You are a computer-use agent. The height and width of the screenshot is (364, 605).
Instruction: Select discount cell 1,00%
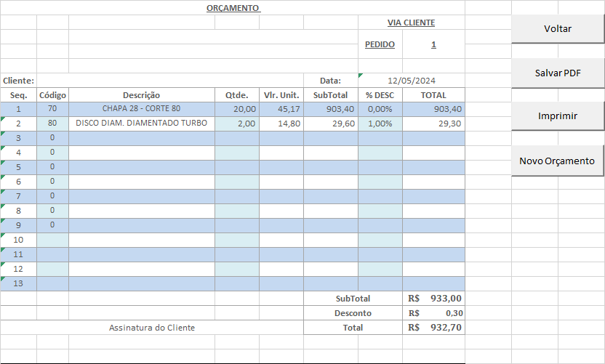coord(380,124)
